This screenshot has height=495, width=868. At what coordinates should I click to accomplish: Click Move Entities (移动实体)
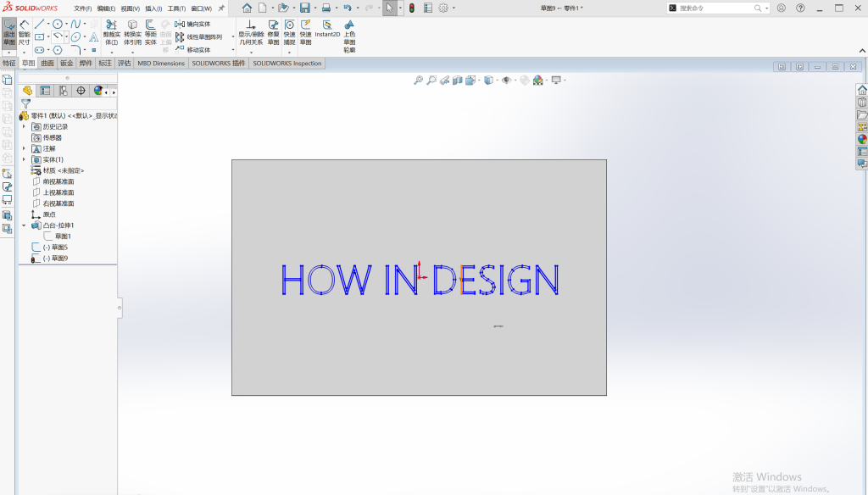click(x=192, y=50)
